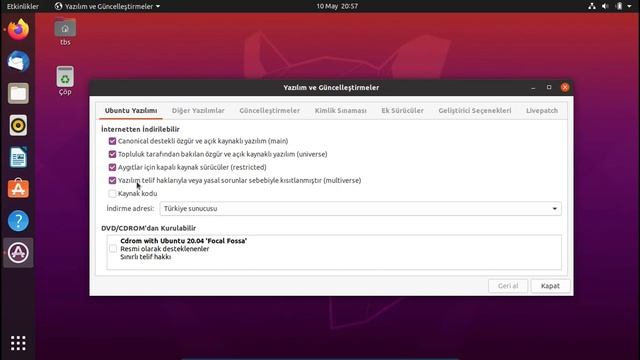Open the Ek Sürücüler tab
This screenshot has height=360, width=640.
(x=402, y=111)
